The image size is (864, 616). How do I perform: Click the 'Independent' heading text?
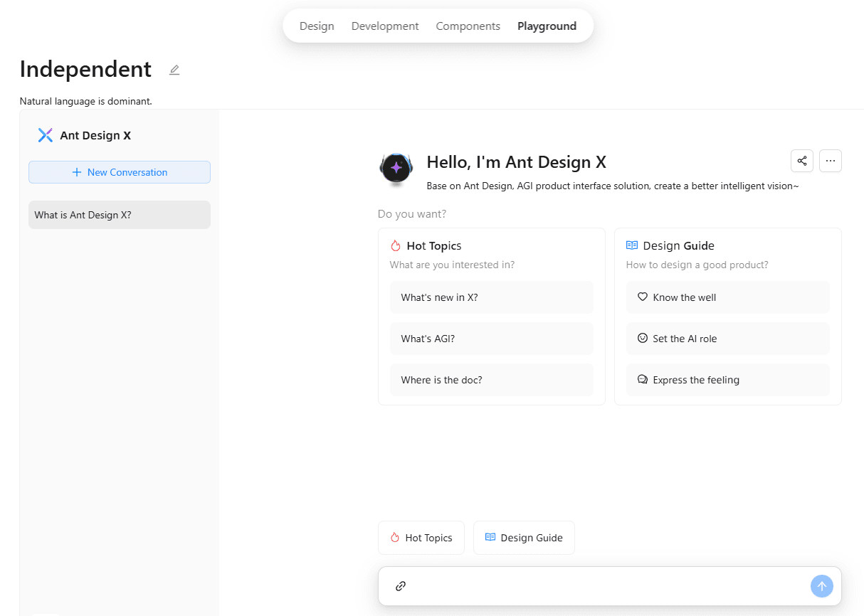click(x=85, y=69)
